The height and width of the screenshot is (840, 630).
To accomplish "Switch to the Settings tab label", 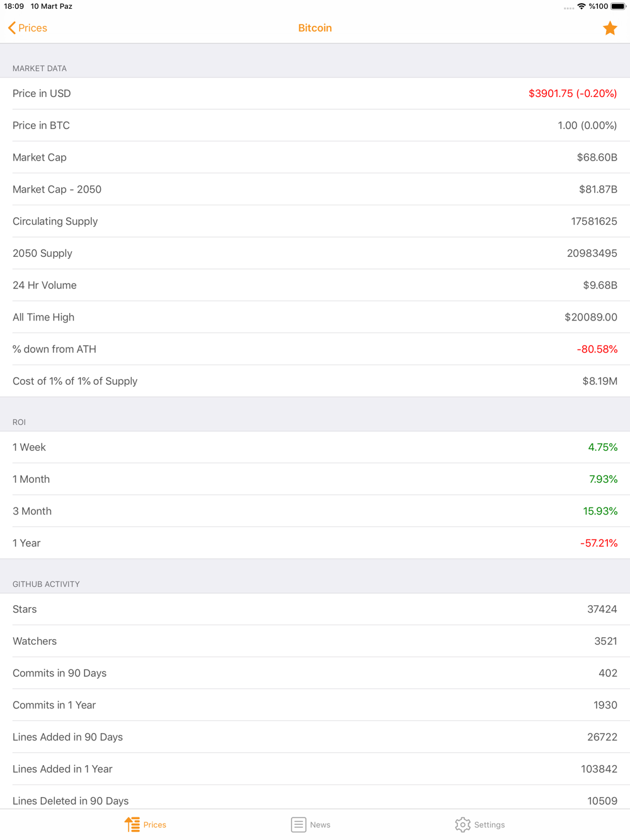I will click(490, 825).
